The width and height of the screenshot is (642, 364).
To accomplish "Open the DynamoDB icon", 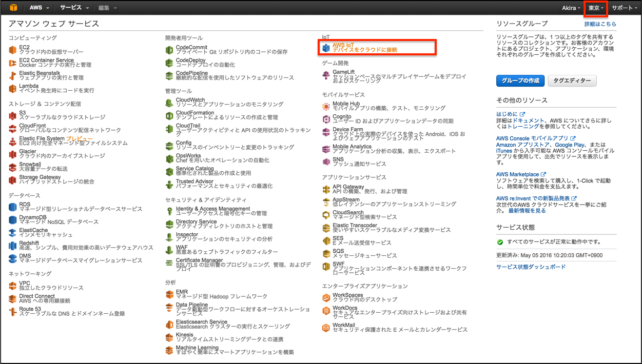I will click(13, 220).
